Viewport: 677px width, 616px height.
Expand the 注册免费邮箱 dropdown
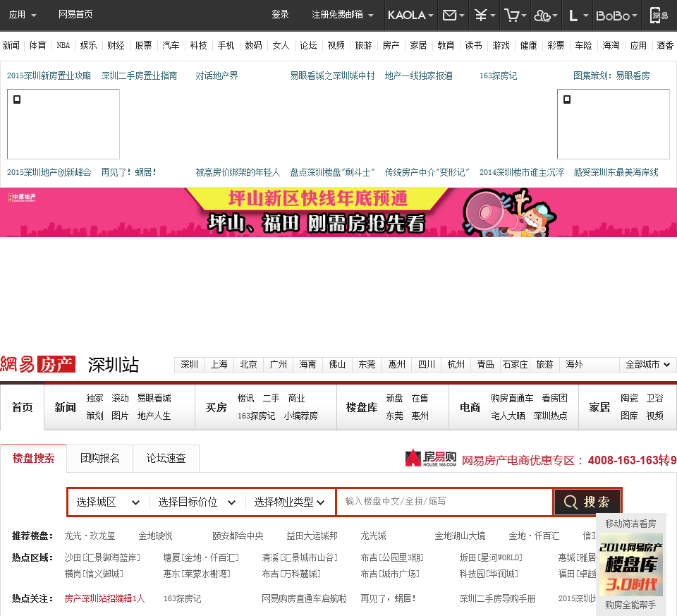[x=343, y=15]
